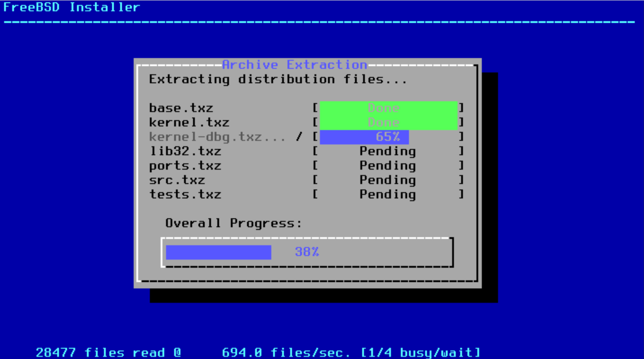Click the Archive Extraction dialog title
This screenshot has width=644, height=359.
coord(294,65)
